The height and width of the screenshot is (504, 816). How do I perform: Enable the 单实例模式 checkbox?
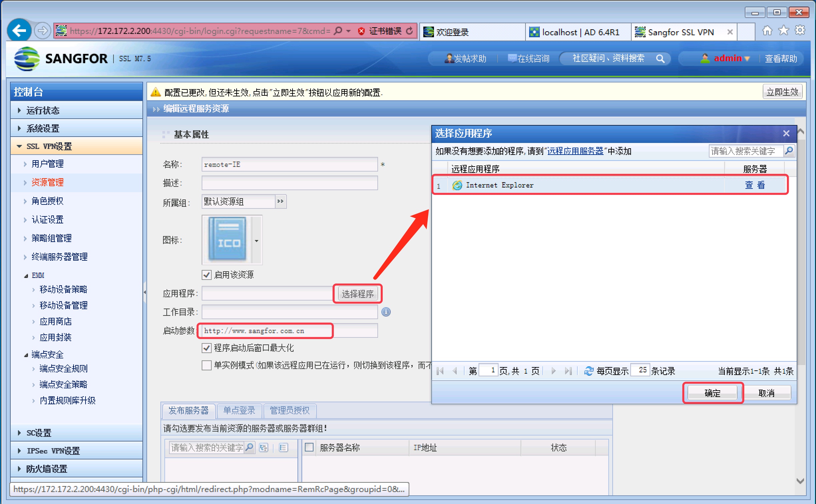(x=207, y=365)
